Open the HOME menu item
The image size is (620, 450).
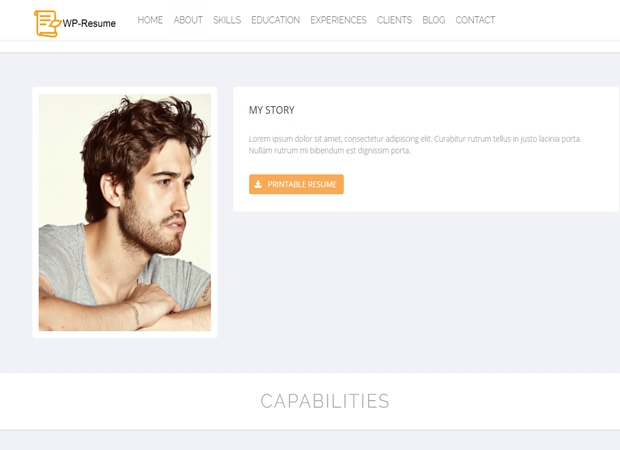[x=150, y=20]
